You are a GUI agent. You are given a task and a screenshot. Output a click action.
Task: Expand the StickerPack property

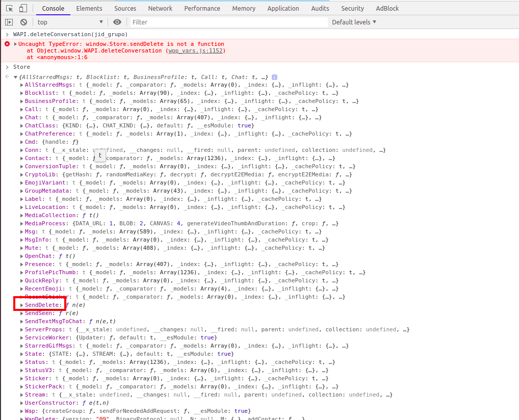click(x=22, y=386)
